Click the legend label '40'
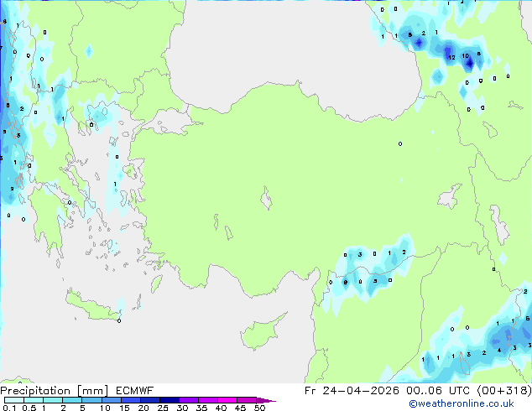532x411 pixels. (x=221, y=408)
